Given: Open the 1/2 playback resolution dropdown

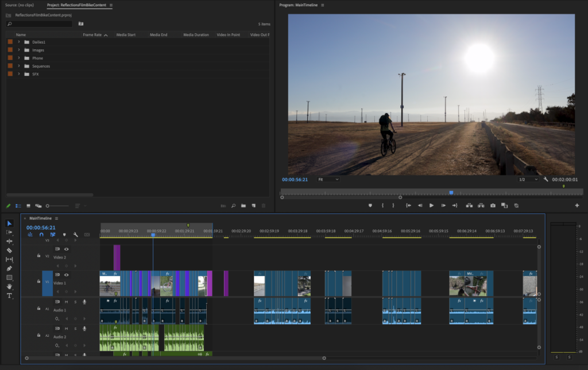Looking at the screenshot, I should pos(528,180).
